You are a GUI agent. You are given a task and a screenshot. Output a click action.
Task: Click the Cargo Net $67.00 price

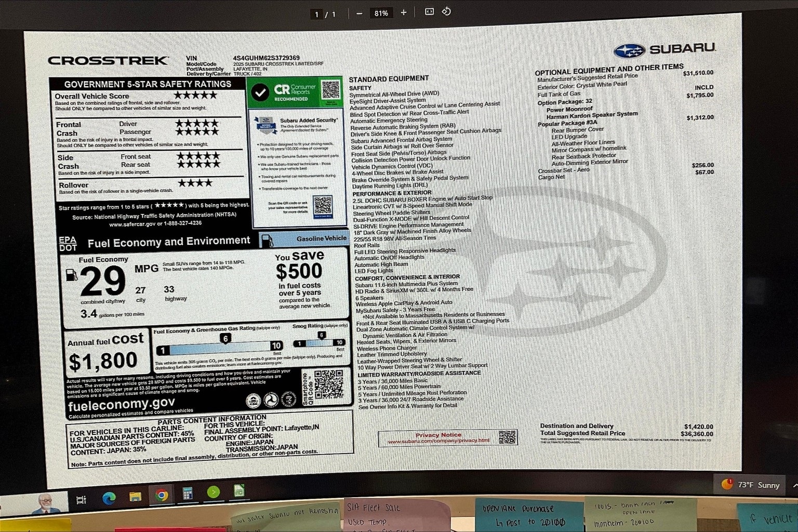pyautogui.click(x=704, y=172)
